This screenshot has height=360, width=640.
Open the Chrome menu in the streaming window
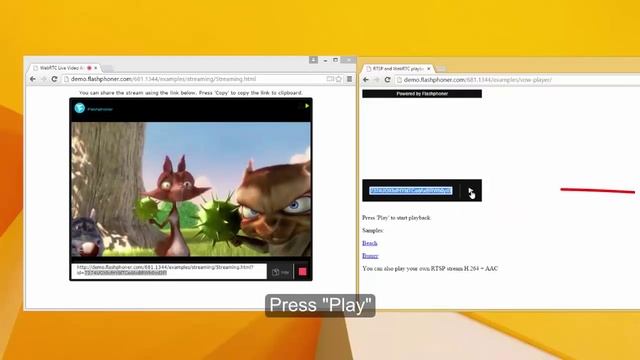pos(349,79)
